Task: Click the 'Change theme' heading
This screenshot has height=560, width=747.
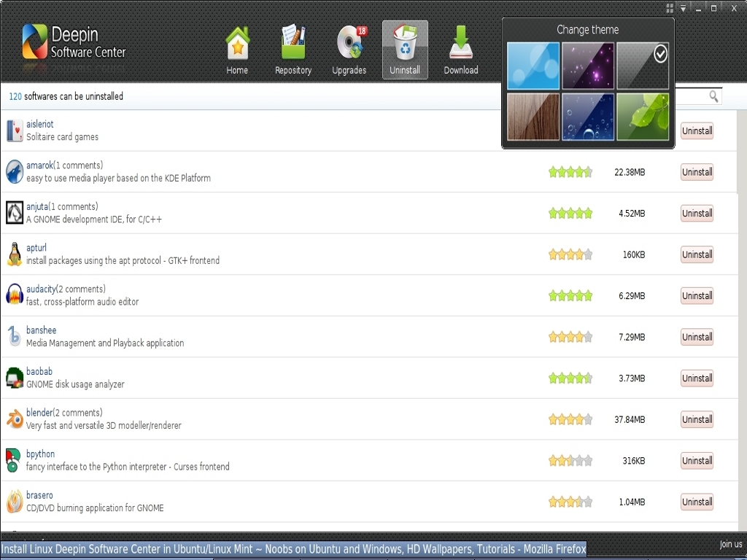Action: pos(588,29)
